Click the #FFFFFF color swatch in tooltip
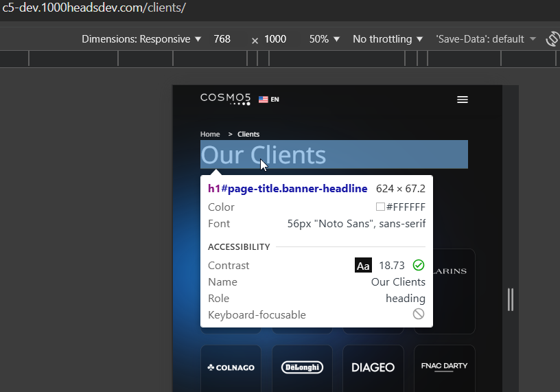This screenshot has height=392, width=560. pyautogui.click(x=380, y=207)
